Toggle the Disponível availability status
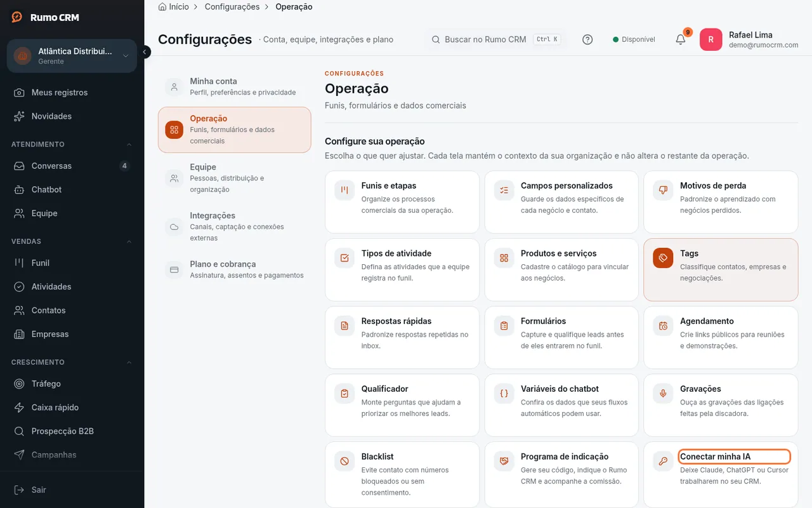812x508 pixels. 634,39
